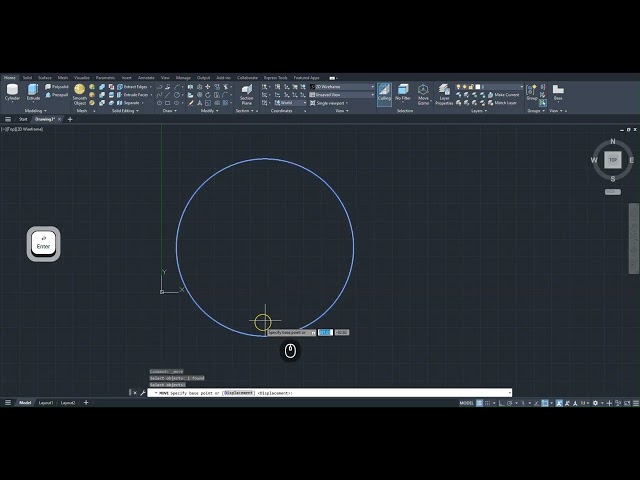
Task: Click the Separate solid tool
Action: (x=128, y=103)
